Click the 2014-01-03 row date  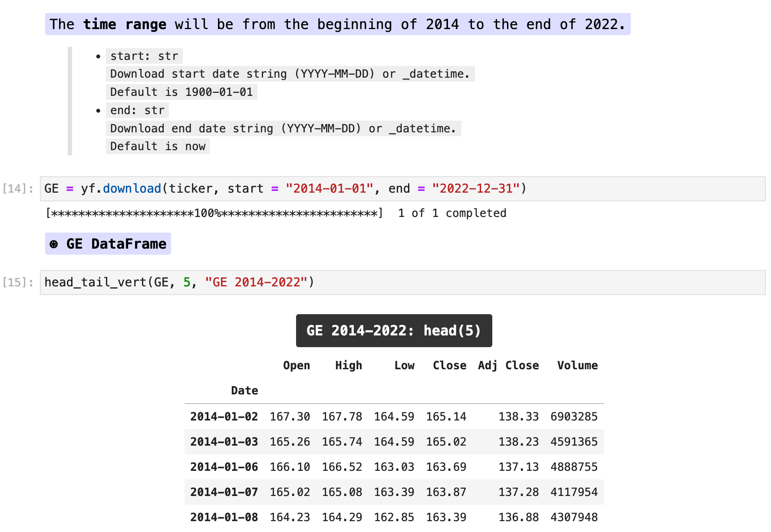pos(224,442)
